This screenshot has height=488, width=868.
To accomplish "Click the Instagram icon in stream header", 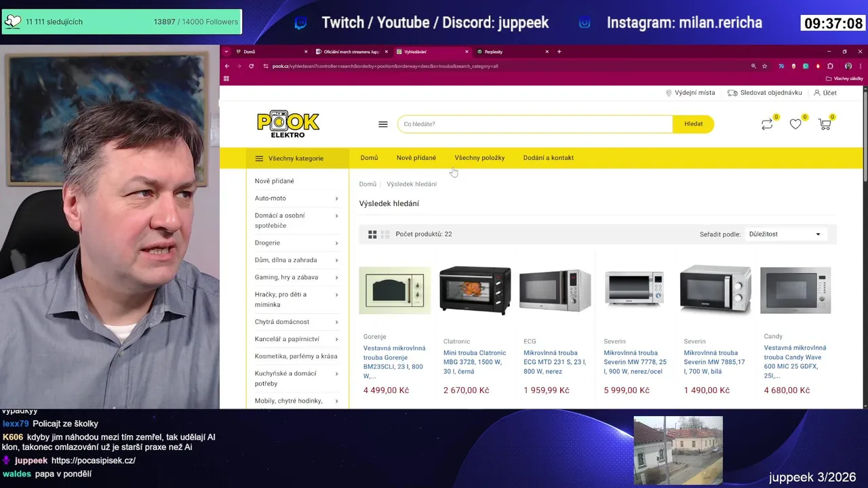I will tap(585, 23).
